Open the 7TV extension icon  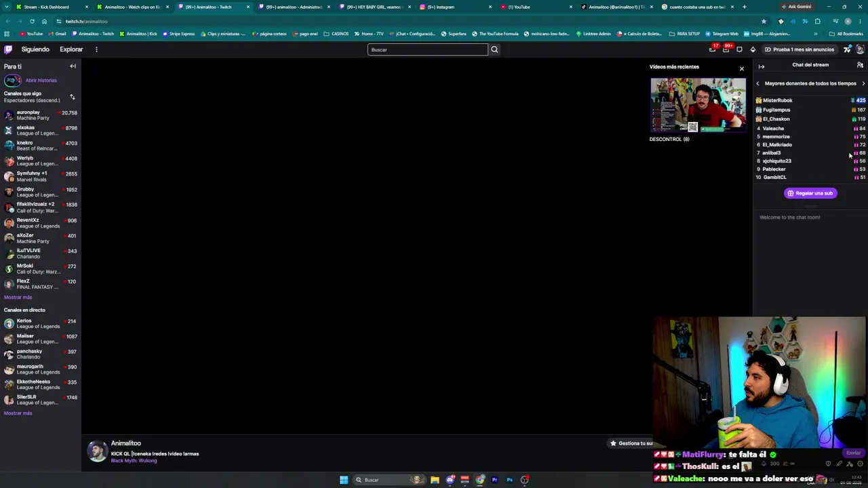click(847, 49)
